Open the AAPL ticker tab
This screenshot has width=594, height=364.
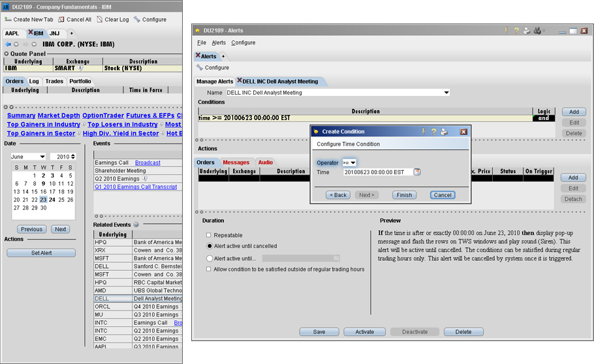[12, 33]
